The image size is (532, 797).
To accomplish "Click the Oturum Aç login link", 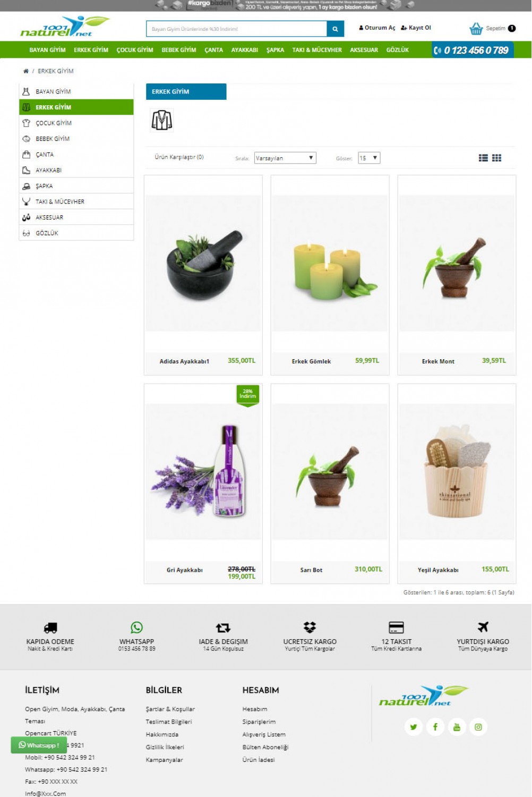I will tap(377, 28).
